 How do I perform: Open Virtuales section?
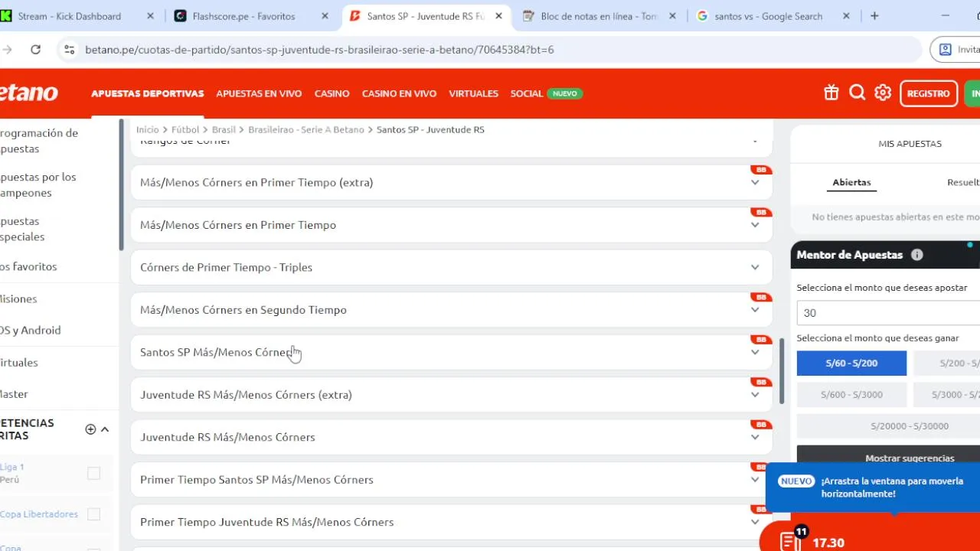pyautogui.click(x=473, y=93)
